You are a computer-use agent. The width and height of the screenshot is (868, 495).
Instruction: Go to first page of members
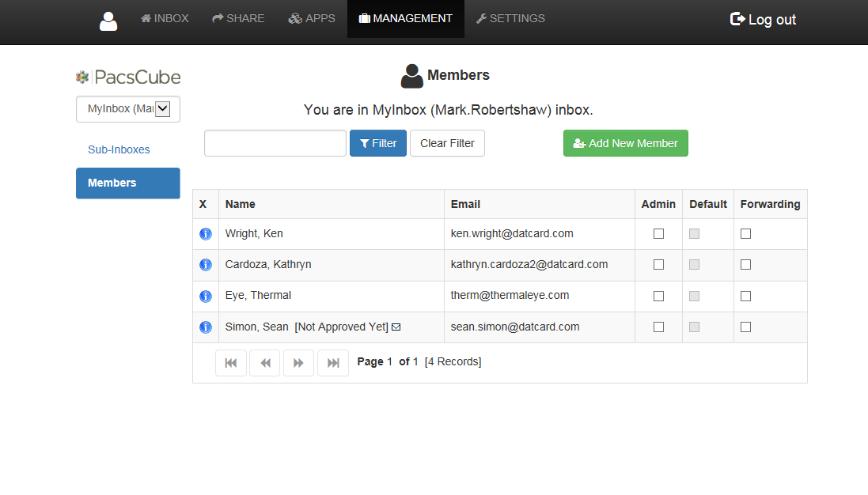231,363
